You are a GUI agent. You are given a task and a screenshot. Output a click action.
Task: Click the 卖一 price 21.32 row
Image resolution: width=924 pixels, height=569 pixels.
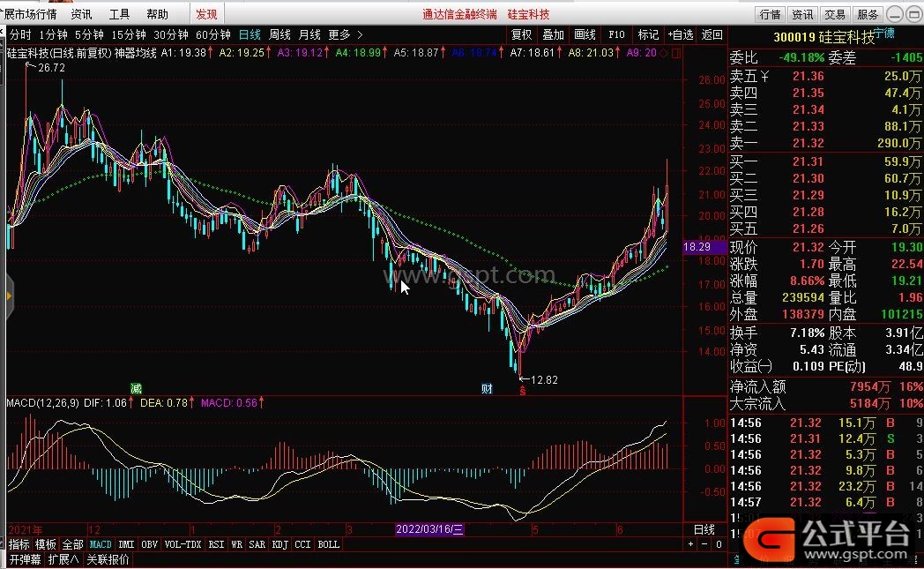click(825, 143)
